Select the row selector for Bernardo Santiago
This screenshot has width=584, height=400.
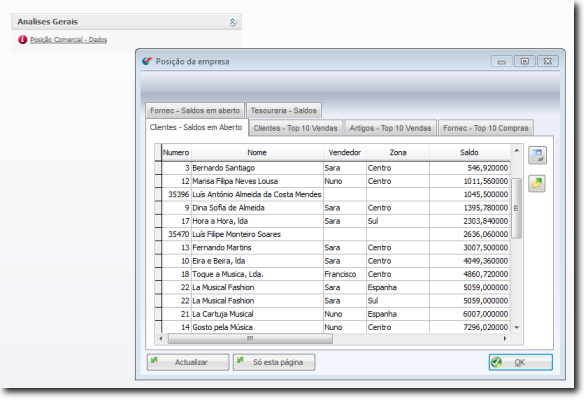click(x=158, y=168)
